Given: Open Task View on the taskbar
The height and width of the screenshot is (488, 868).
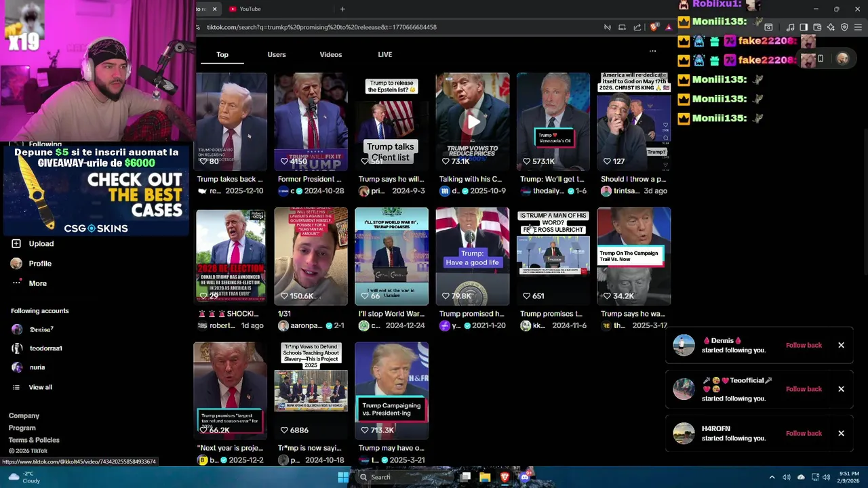Looking at the screenshot, I should [465, 477].
